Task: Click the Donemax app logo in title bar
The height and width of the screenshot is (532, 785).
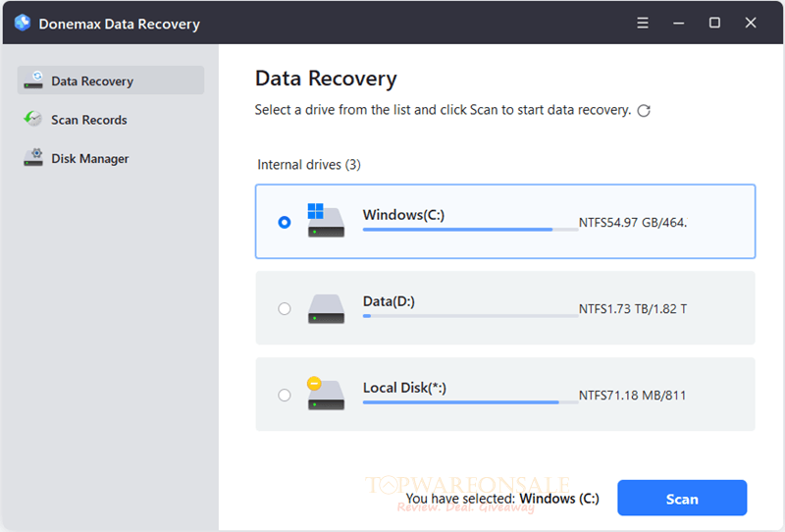Action: (23, 23)
